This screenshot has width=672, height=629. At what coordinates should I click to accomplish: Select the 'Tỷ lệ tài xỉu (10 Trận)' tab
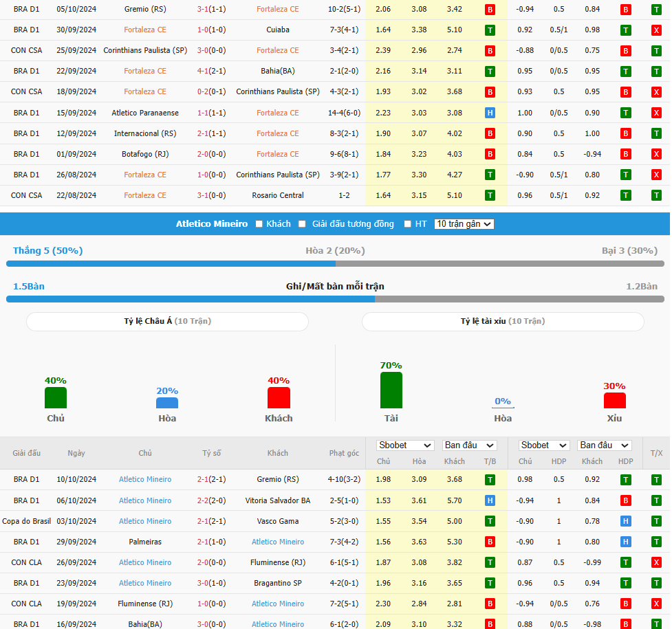[x=503, y=321]
